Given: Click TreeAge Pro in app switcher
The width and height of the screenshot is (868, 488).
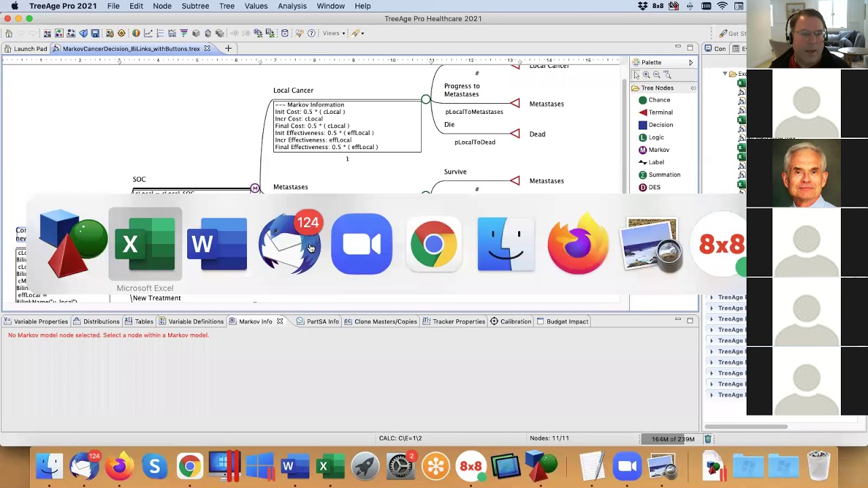Looking at the screenshot, I should click(73, 244).
